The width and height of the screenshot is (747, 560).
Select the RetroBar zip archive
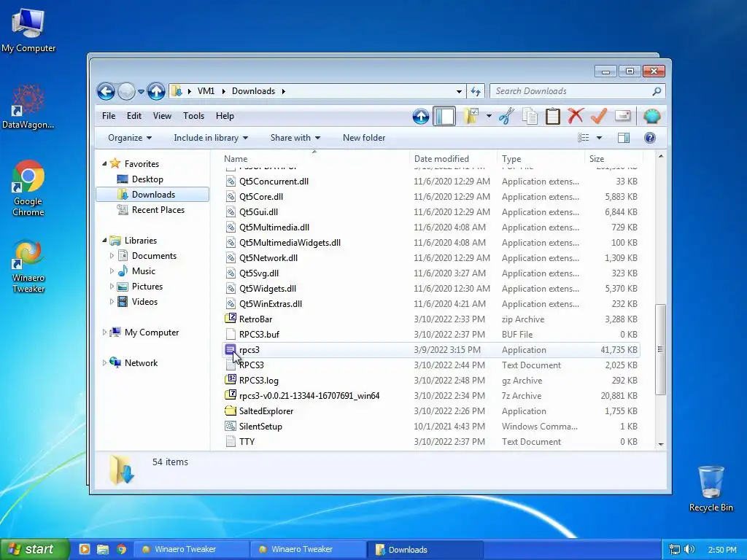(x=430, y=319)
